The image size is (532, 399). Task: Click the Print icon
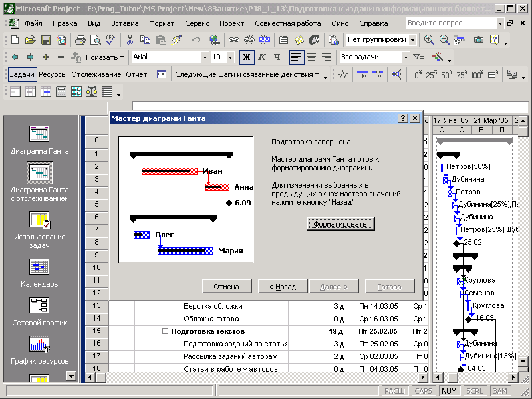tap(80, 40)
